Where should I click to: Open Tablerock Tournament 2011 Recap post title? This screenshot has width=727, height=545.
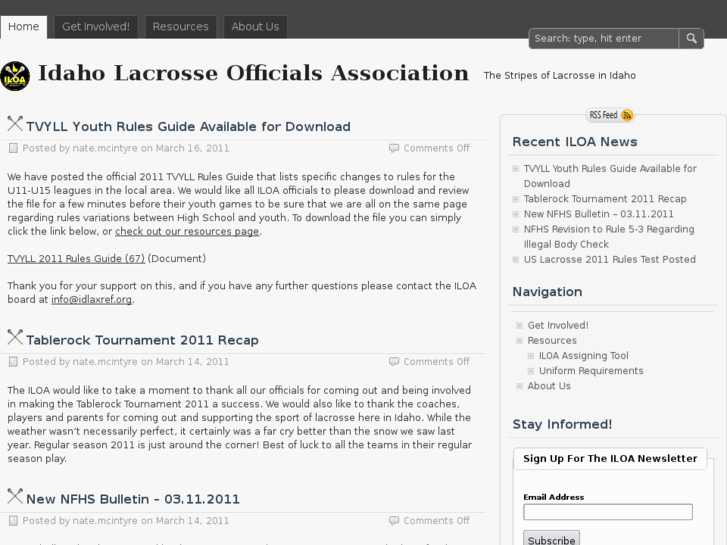click(142, 340)
